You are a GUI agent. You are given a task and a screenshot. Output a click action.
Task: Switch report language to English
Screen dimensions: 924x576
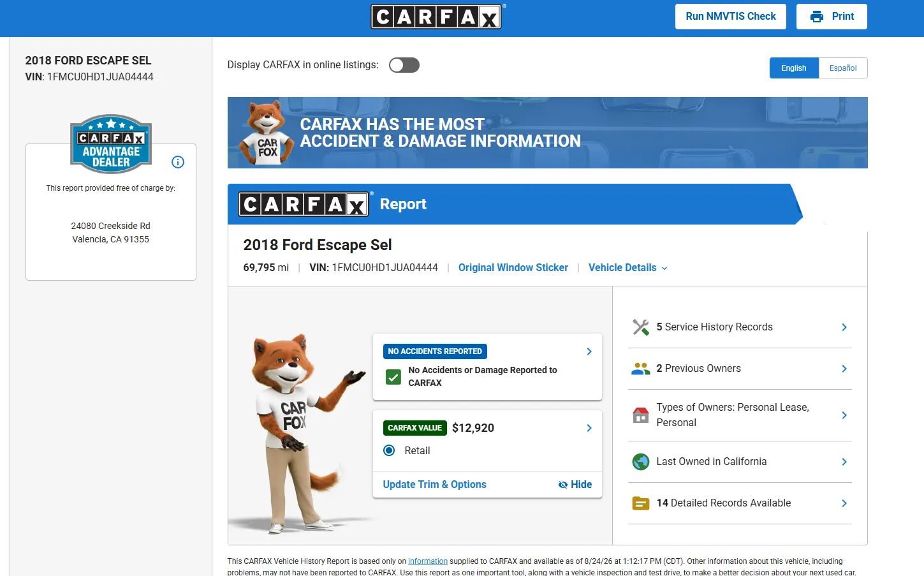[x=794, y=68]
